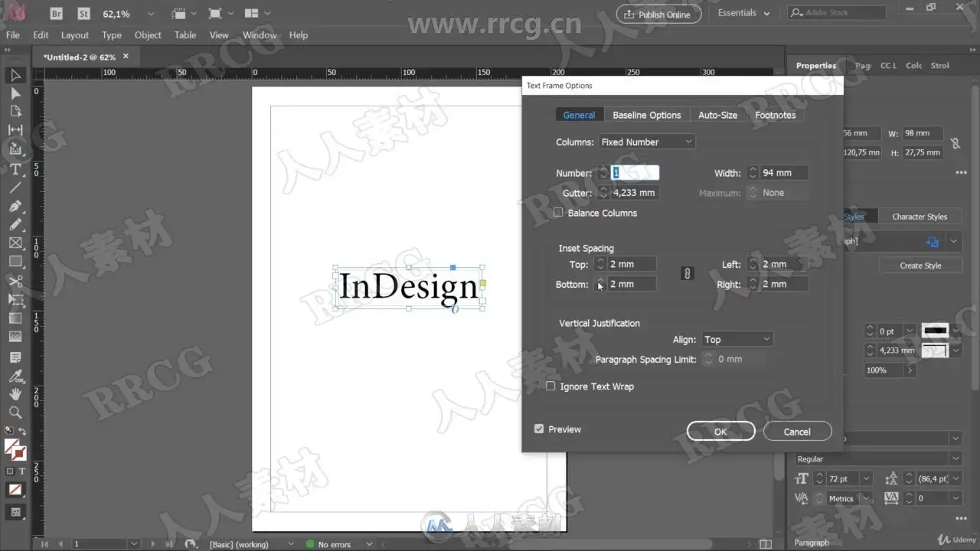Select the Eyedropper tool

pos(15,376)
